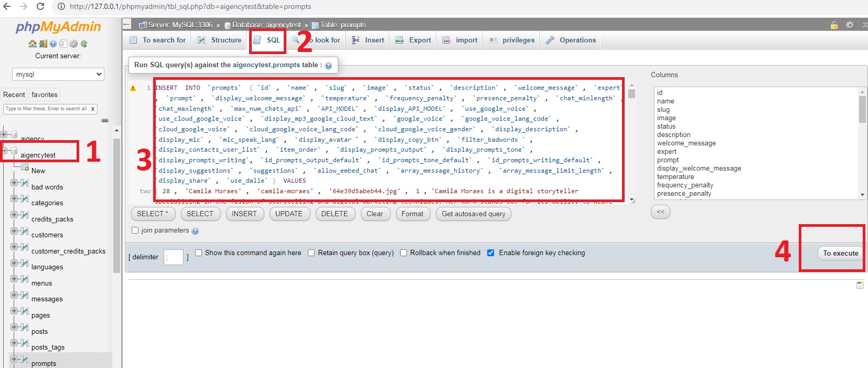Viewport: 868px width, 368px height.
Task: Click the Format query button
Action: (x=412, y=214)
